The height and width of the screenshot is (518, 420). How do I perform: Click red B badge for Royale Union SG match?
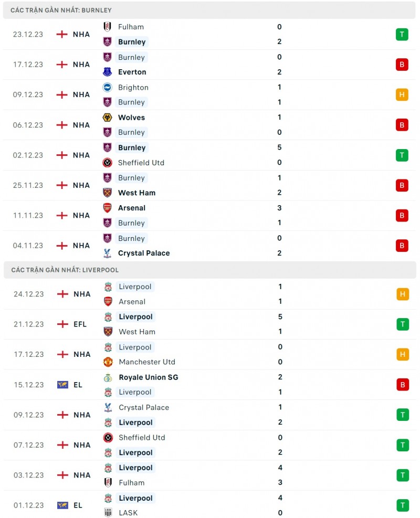coord(403,385)
